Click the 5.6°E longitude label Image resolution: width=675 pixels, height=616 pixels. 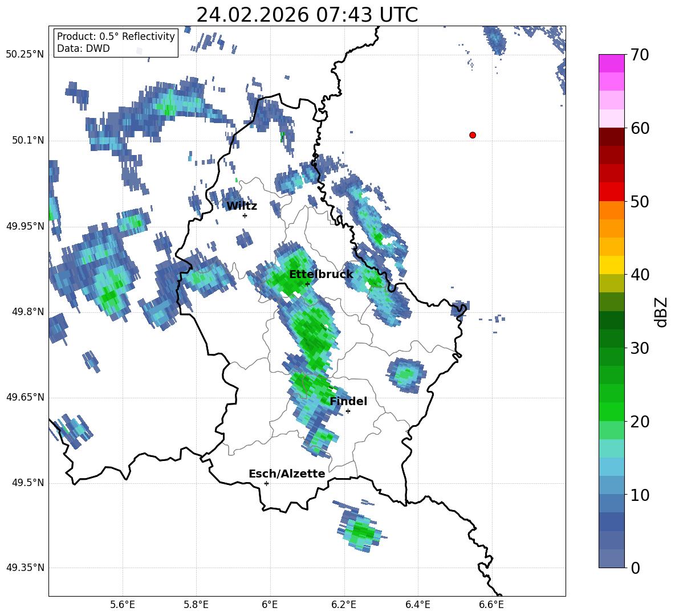click(122, 605)
